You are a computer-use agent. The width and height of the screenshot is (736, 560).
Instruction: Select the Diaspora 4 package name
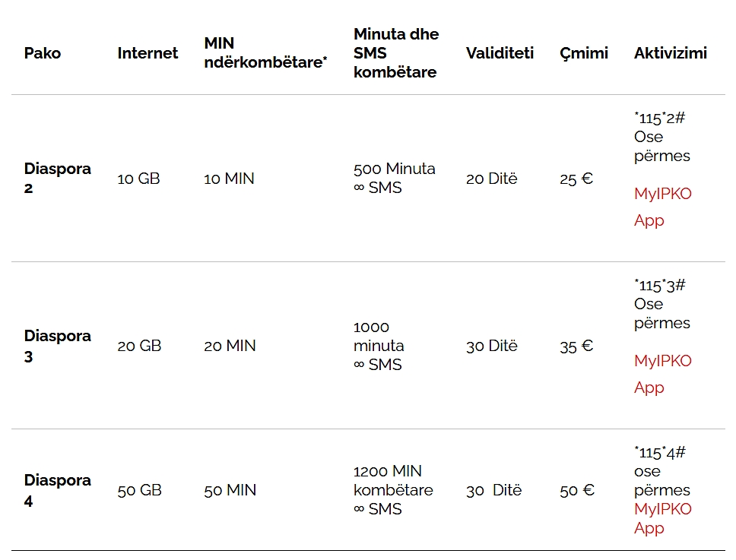click(57, 490)
